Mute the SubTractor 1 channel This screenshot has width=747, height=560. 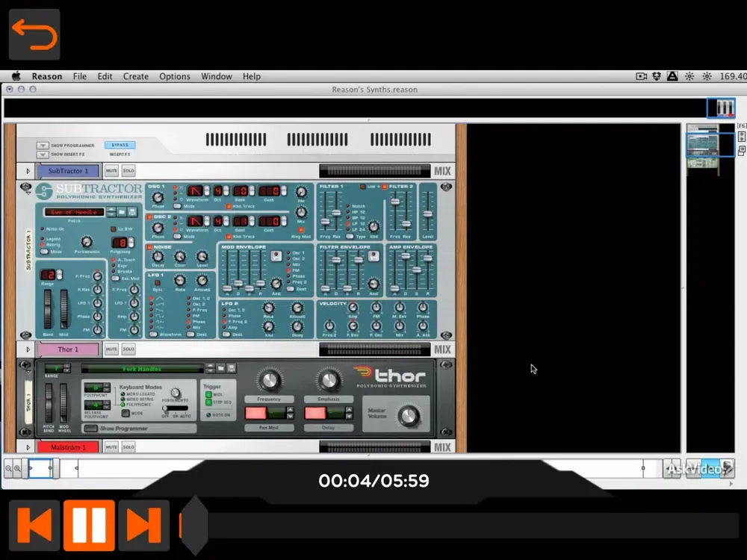tap(111, 170)
